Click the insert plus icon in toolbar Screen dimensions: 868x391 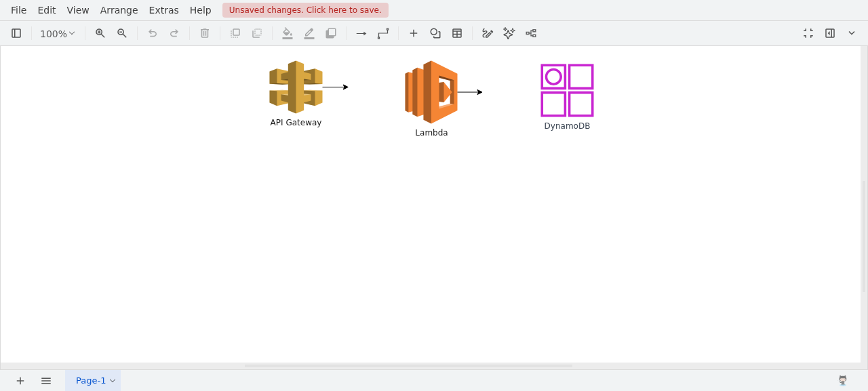tap(414, 33)
